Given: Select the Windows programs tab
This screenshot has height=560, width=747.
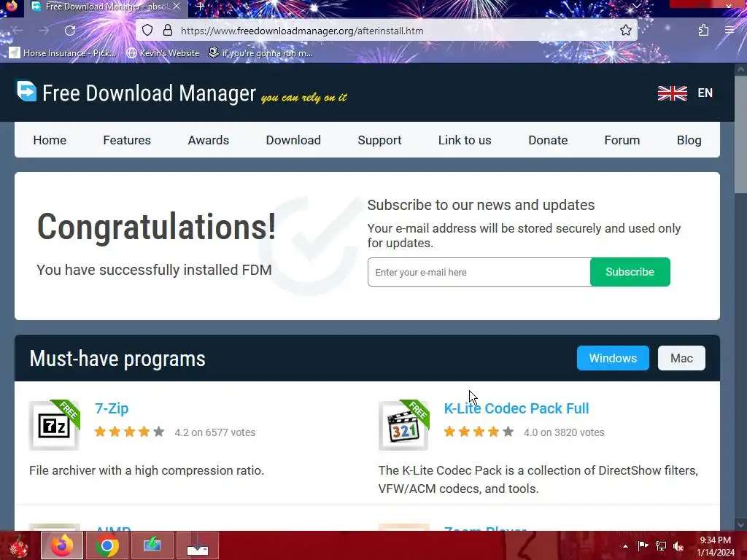Looking at the screenshot, I should (x=613, y=358).
